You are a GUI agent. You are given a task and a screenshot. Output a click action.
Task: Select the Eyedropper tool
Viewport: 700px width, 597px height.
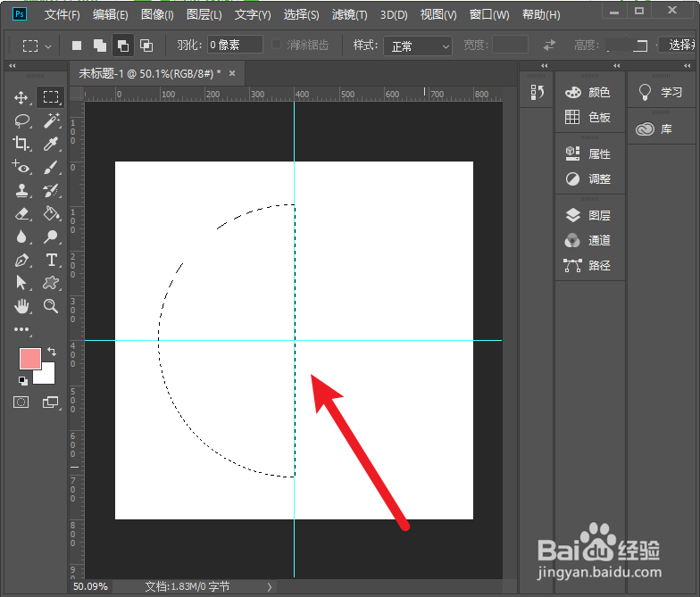click(51, 144)
